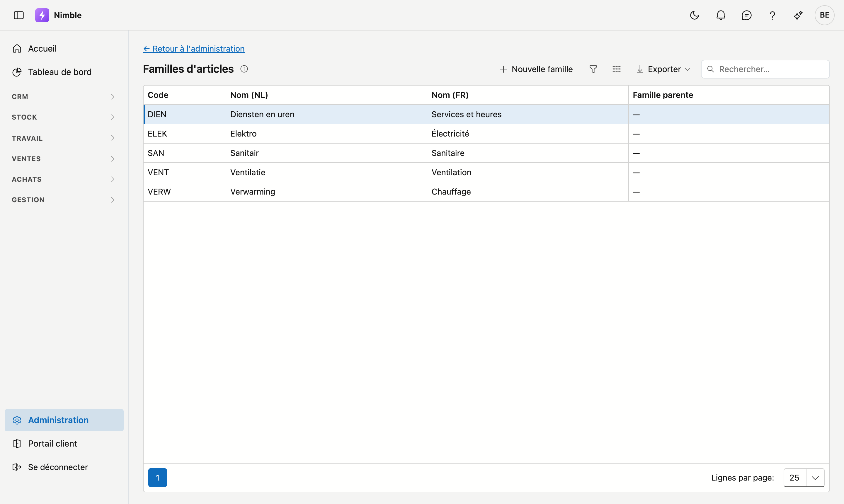The height and width of the screenshot is (504, 844).
Task: Click the Sanitair cell
Action: coord(326,153)
